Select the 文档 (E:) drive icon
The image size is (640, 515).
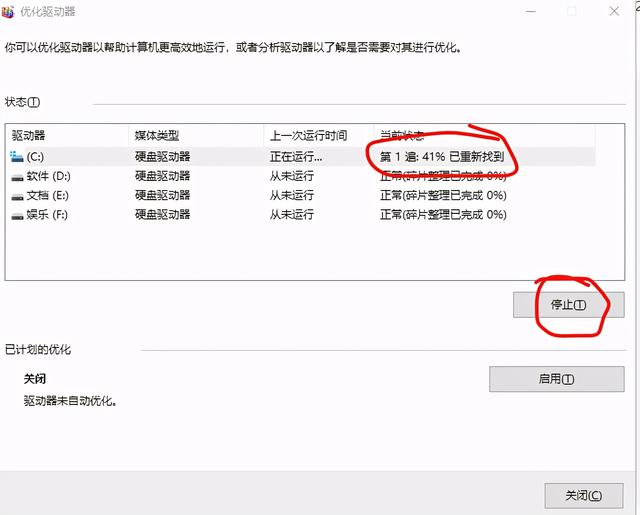(17, 196)
